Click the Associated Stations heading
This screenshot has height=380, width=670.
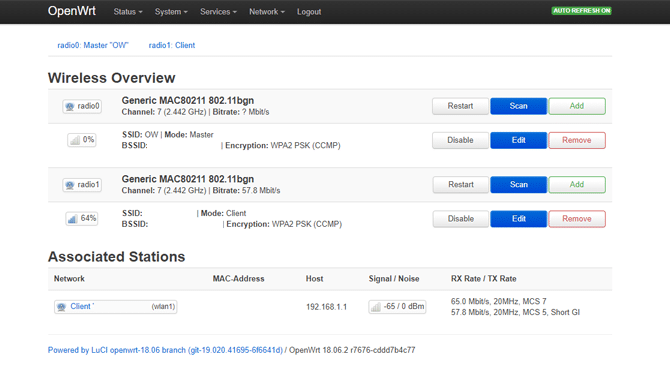click(116, 257)
